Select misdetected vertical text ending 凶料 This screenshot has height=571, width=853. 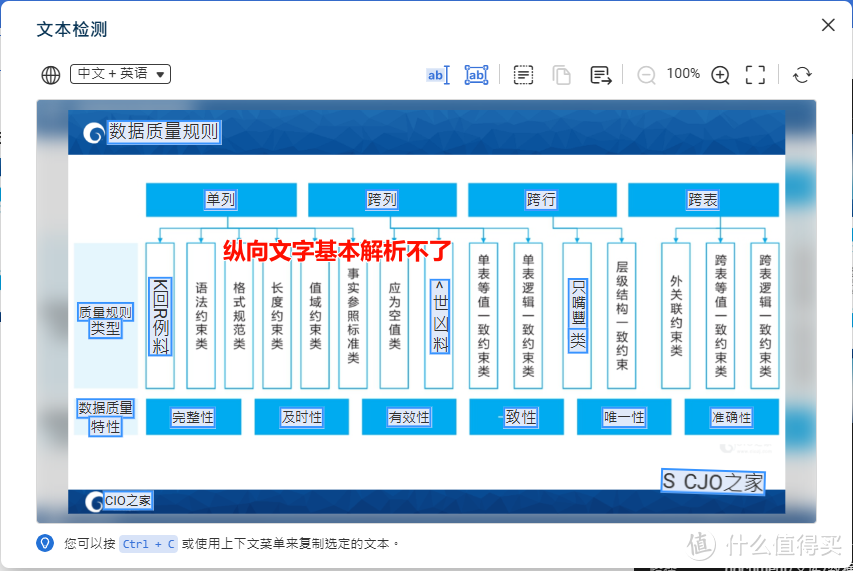click(x=440, y=316)
